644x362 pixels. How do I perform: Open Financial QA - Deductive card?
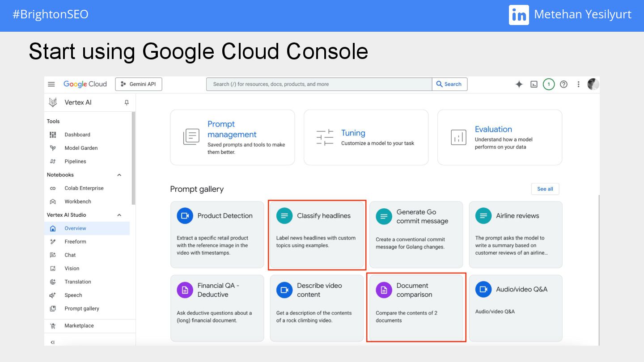click(x=217, y=308)
